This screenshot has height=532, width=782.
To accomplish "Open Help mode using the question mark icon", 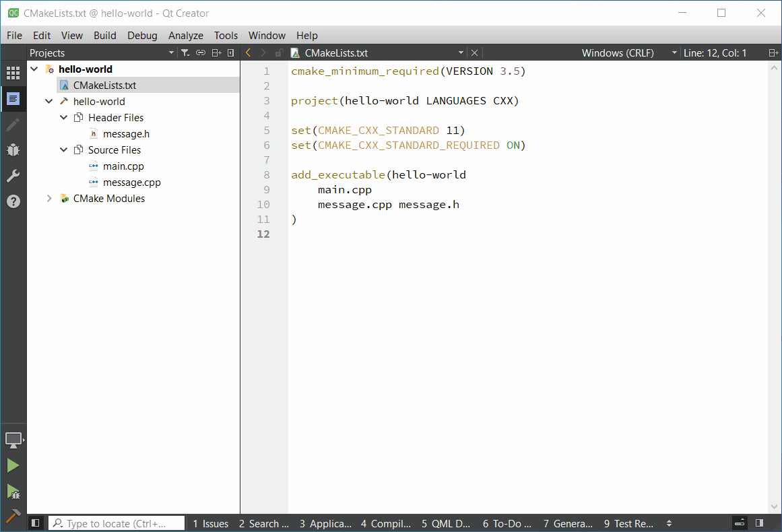I will click(x=13, y=201).
